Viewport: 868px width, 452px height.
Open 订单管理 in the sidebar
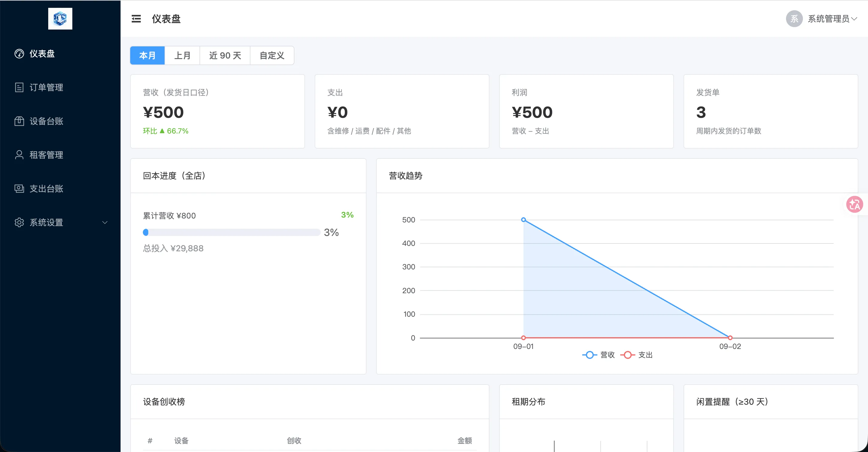pyautogui.click(x=60, y=87)
